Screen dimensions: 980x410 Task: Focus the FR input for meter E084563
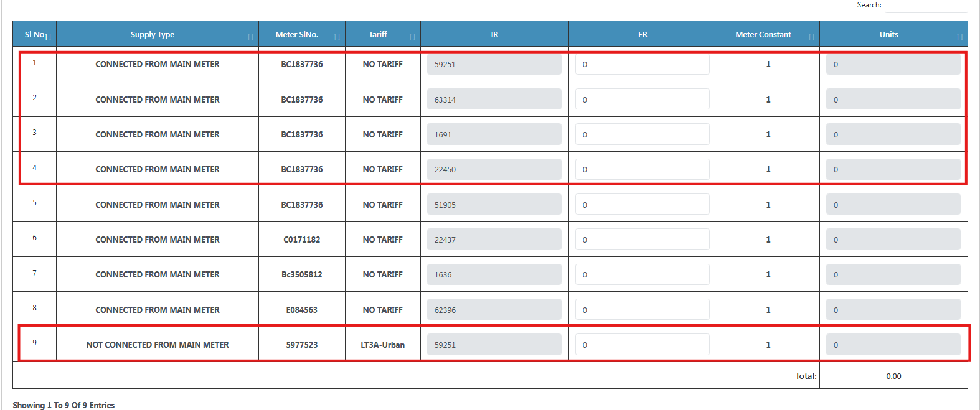[642, 310]
